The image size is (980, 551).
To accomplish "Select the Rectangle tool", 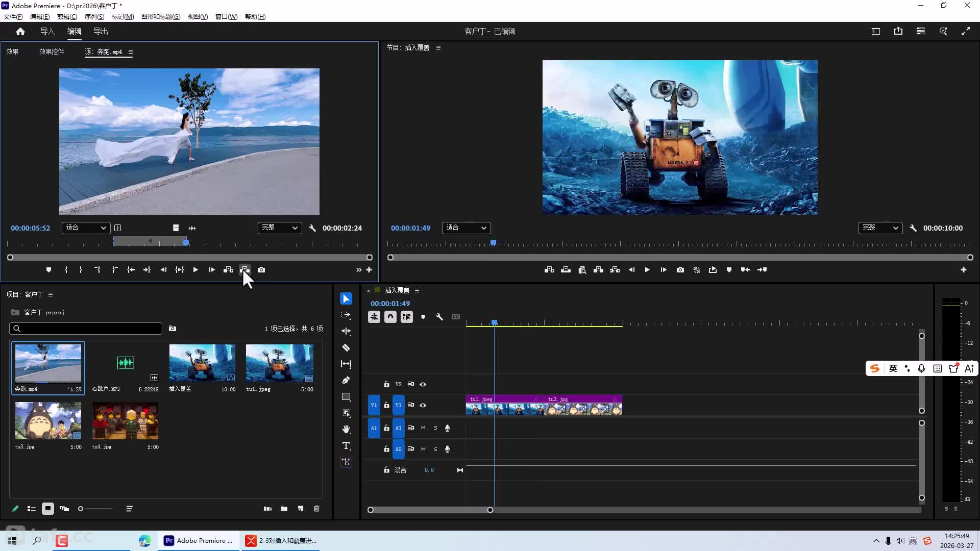I will click(346, 396).
